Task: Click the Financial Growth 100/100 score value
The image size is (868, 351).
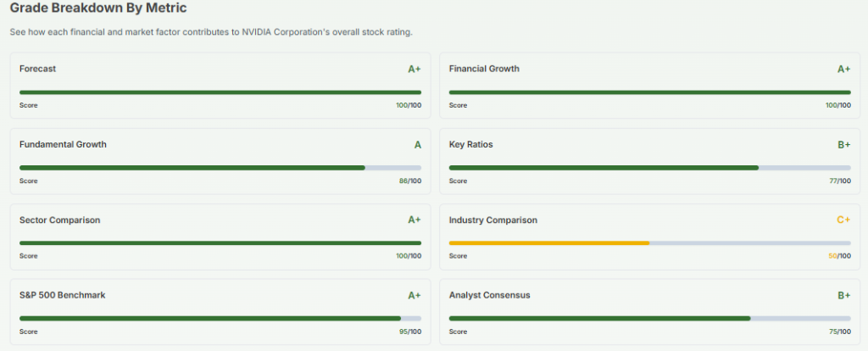Action: [838, 105]
